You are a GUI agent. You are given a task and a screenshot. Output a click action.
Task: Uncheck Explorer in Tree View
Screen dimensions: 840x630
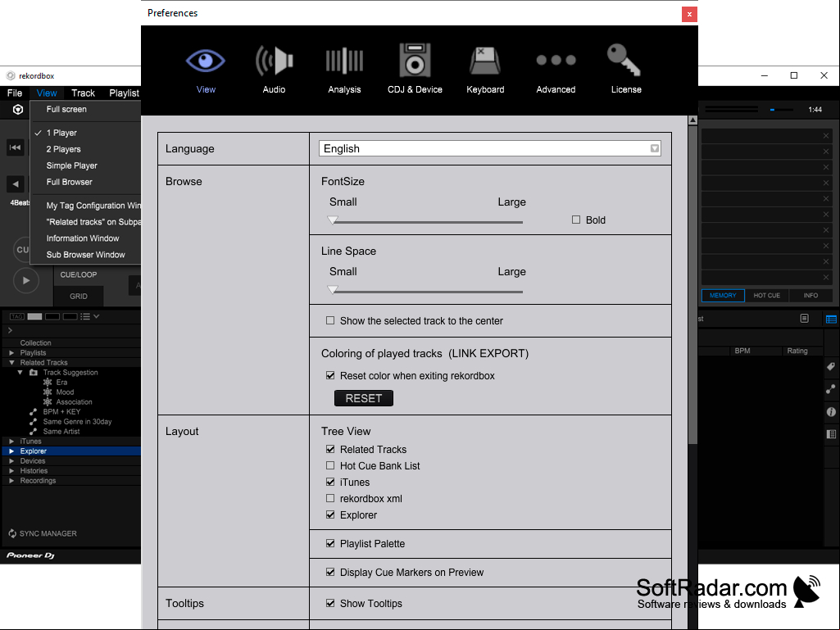[330, 514]
